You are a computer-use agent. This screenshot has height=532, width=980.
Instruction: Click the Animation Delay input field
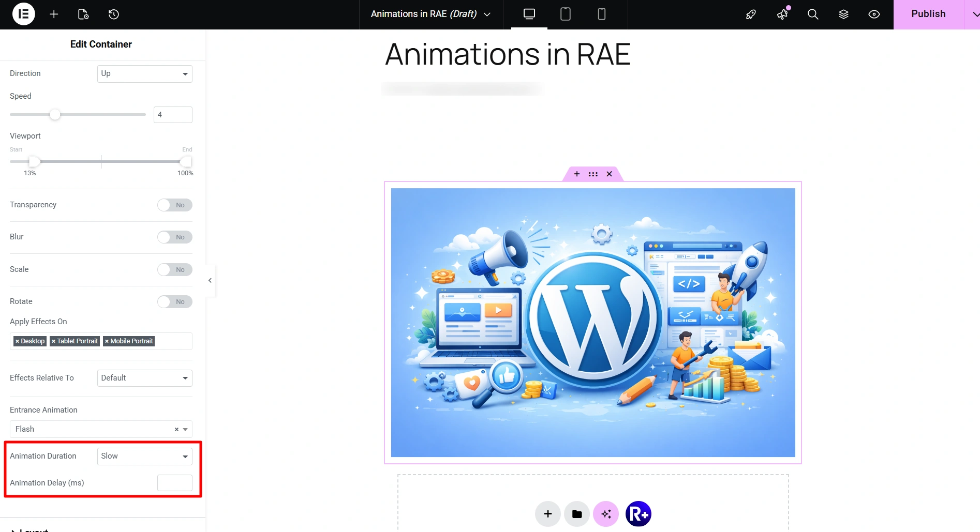(175, 483)
